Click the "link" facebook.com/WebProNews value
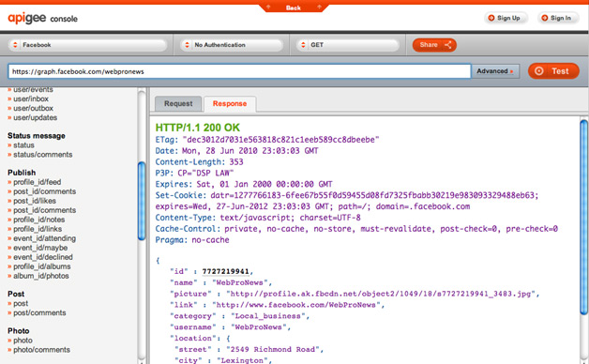 296,305
